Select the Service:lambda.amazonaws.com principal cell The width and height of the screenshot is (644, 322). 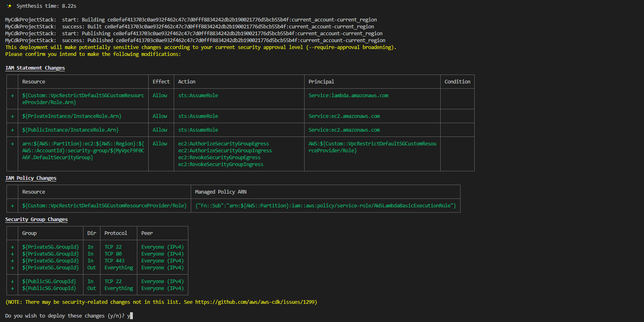click(x=348, y=96)
